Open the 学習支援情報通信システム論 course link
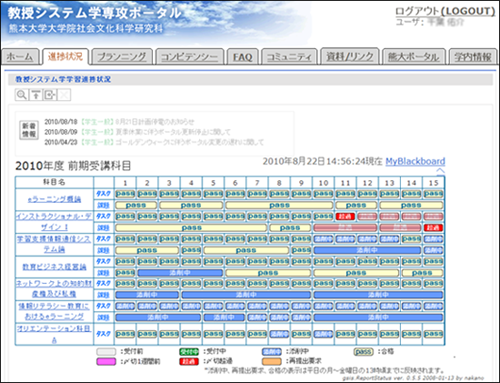This screenshot has height=383, width=500. [x=54, y=244]
